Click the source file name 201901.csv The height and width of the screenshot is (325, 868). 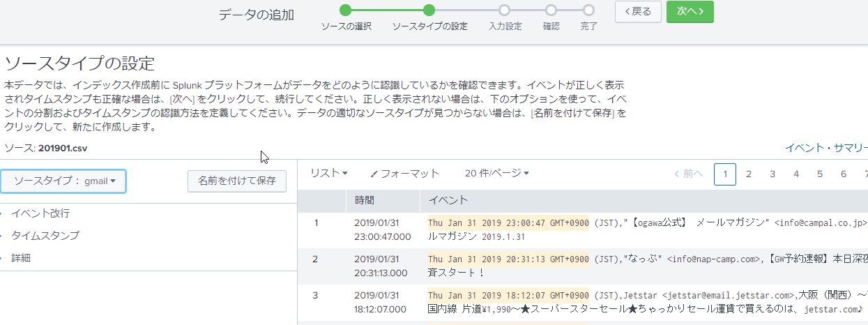(x=63, y=149)
